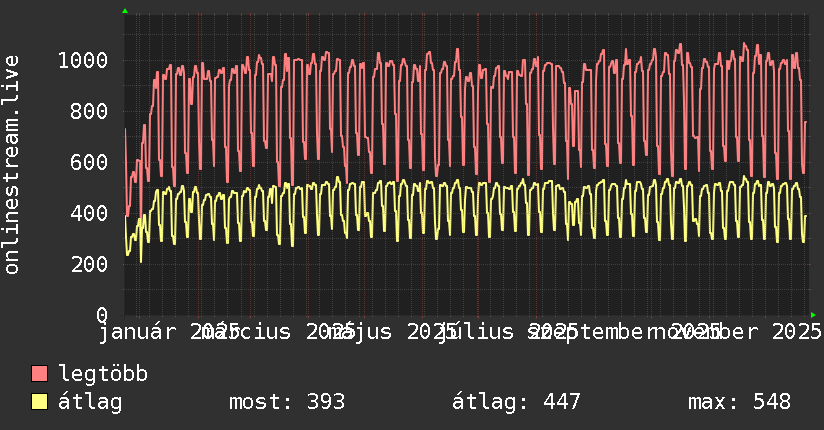Click the 0 y-axis label
Screen dimensions: 824x430
102,315
